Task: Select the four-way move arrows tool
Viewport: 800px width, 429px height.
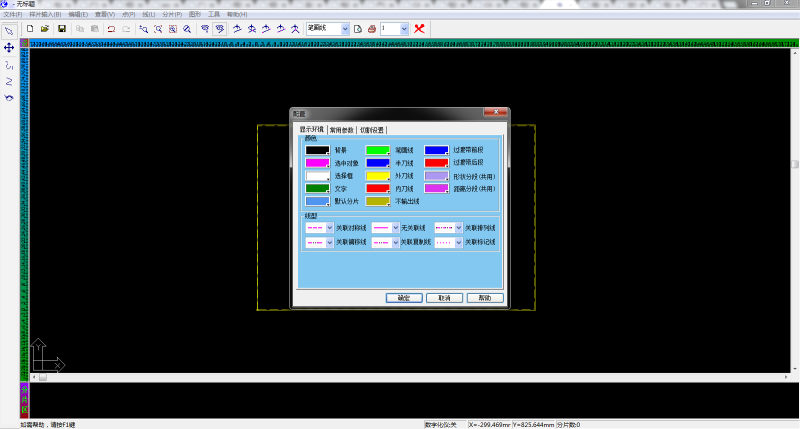Action: [9, 47]
